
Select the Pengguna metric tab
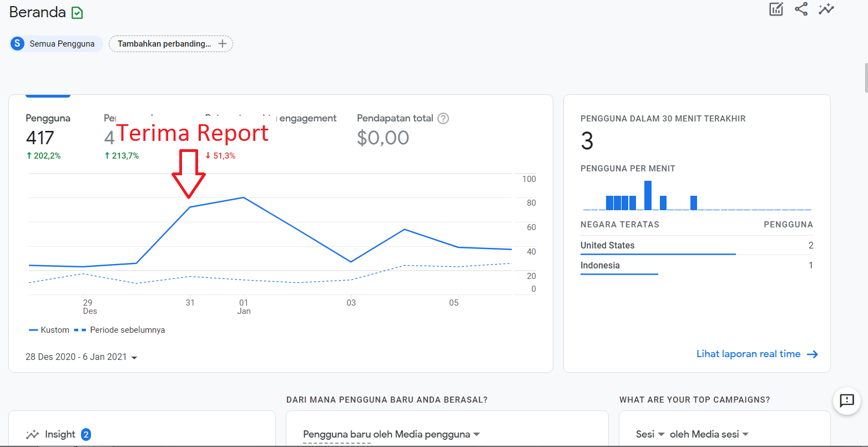[x=48, y=136]
